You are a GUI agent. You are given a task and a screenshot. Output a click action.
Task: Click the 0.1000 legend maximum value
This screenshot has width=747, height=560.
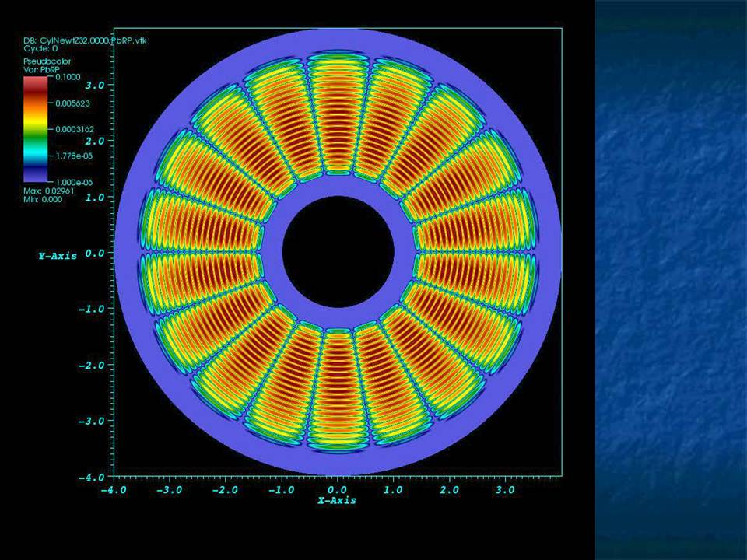(x=65, y=78)
